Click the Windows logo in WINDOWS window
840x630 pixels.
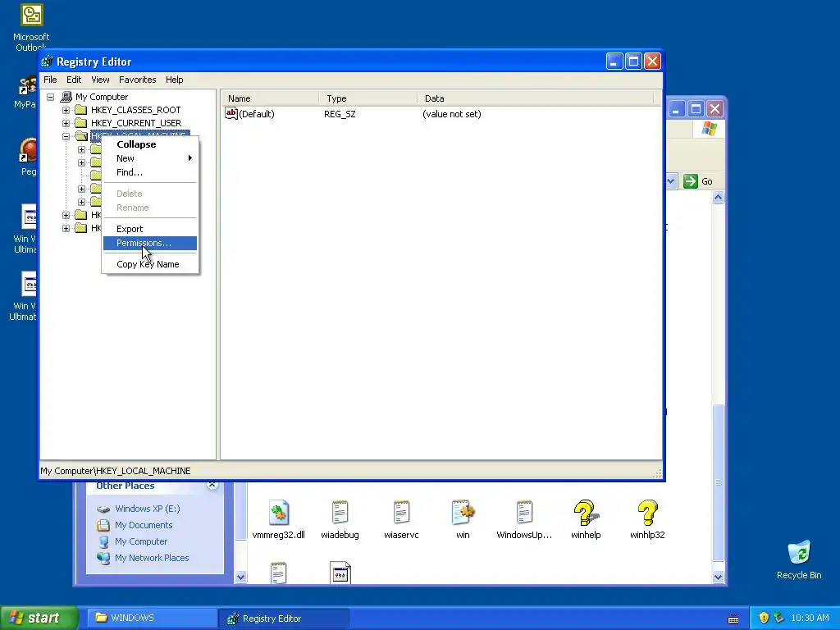tap(710, 129)
